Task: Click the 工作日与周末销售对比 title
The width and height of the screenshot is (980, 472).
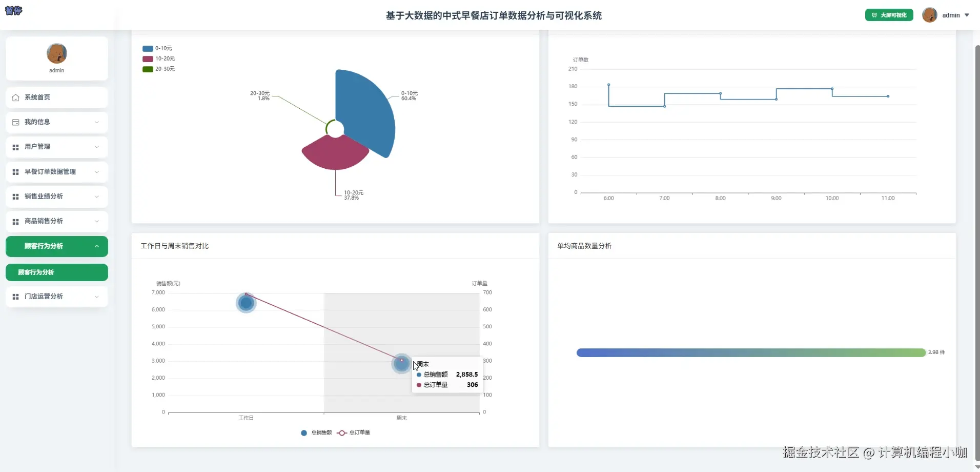Action: click(175, 246)
